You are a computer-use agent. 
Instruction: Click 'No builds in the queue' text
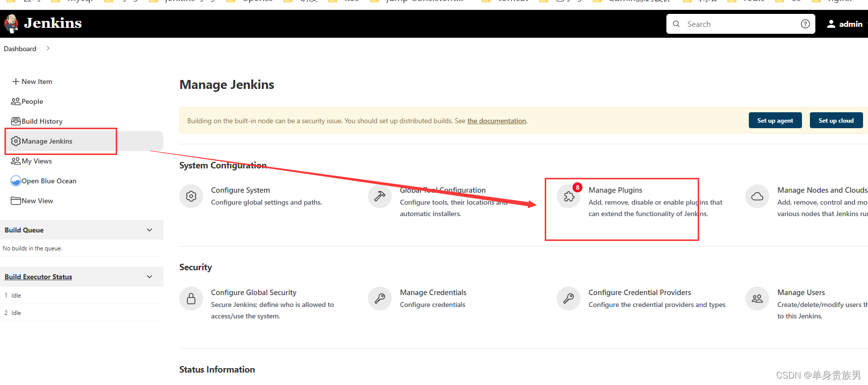coord(32,248)
